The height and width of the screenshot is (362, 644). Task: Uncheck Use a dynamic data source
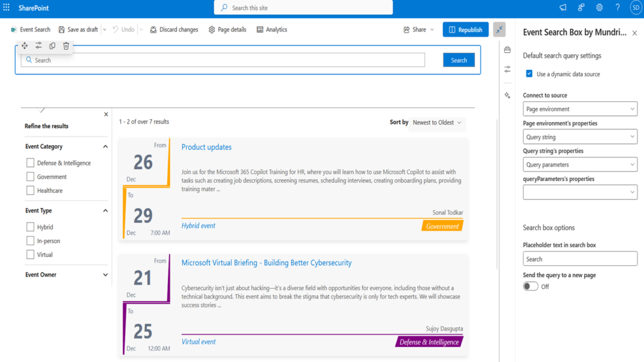[x=530, y=74]
